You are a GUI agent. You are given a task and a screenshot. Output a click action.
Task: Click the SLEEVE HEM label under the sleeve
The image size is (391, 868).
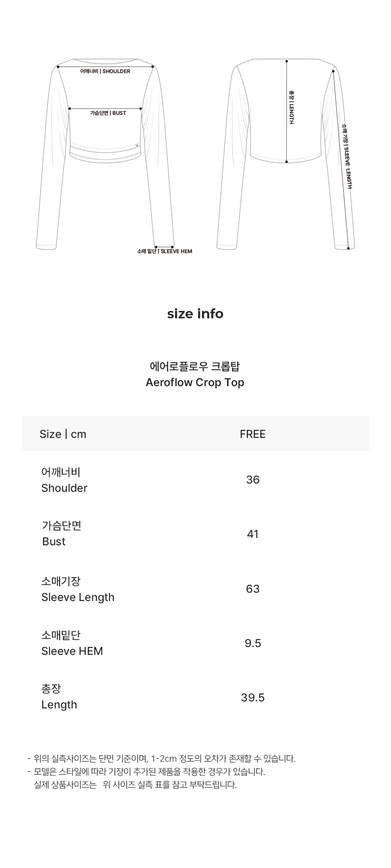pyautogui.click(x=165, y=251)
